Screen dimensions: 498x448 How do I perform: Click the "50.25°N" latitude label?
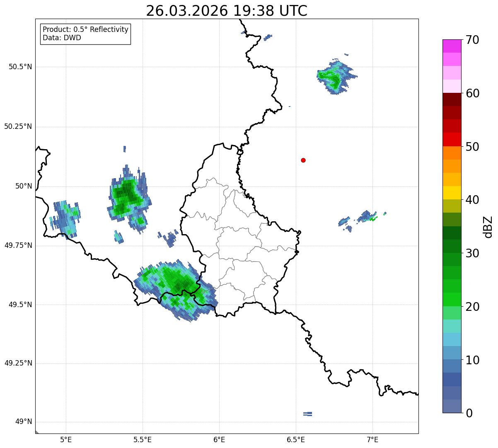[x=18, y=126]
